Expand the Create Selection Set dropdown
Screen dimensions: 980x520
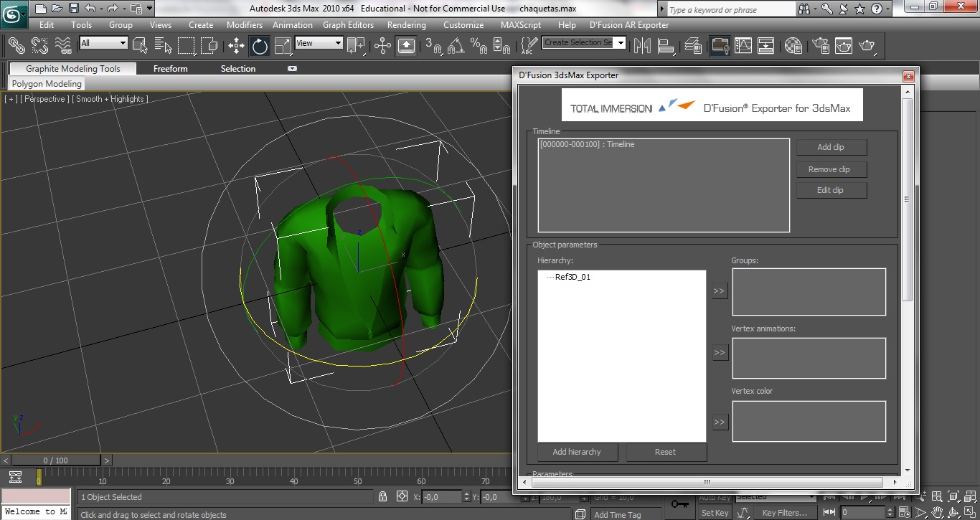click(x=621, y=43)
